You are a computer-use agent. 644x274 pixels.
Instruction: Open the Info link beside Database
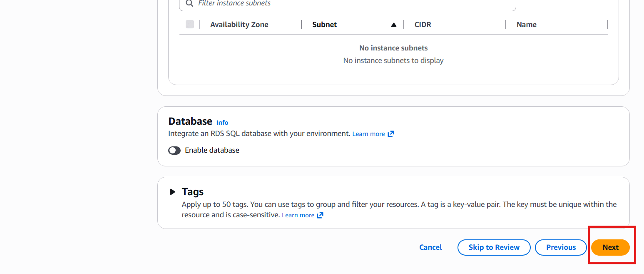[222, 123]
